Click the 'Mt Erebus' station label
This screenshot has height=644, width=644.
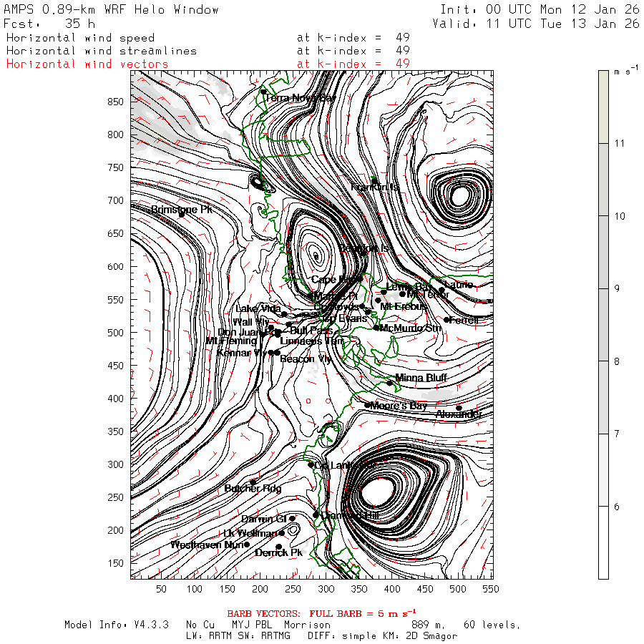coord(404,306)
